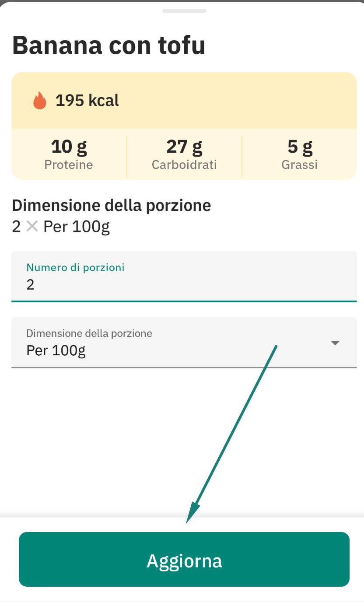Tap the 2 × Per 100g summary text
364x602 pixels.
click(61, 227)
